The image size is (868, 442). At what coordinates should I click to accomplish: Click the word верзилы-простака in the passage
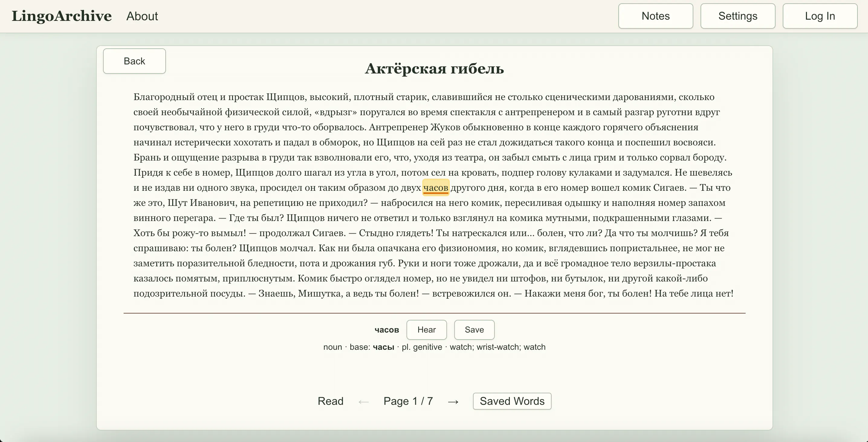point(675,264)
